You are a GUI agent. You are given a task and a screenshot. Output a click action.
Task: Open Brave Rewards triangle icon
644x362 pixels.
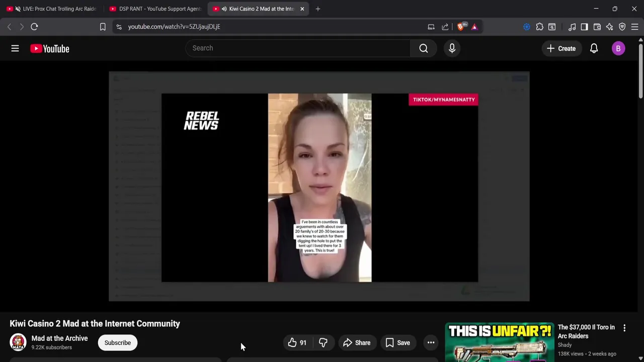click(x=474, y=27)
